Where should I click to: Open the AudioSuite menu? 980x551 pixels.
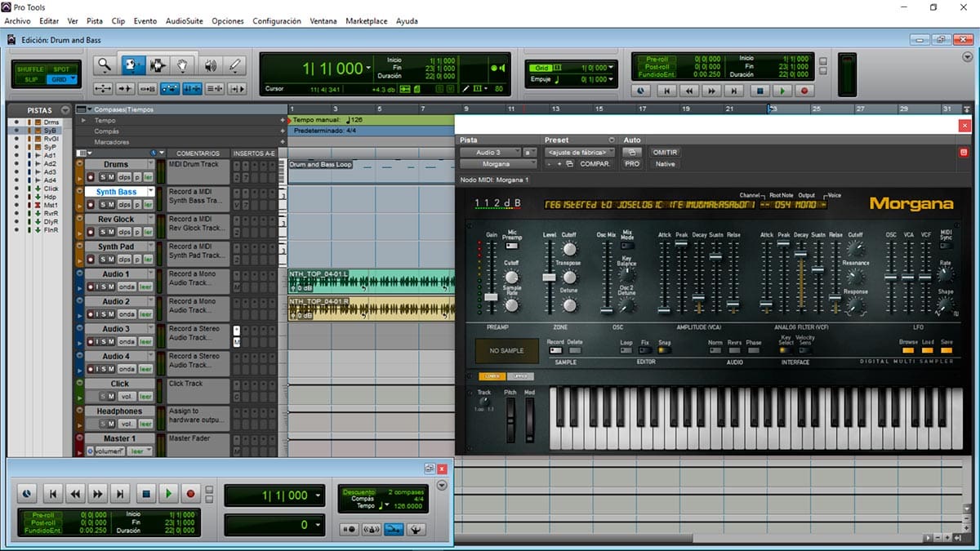(185, 20)
